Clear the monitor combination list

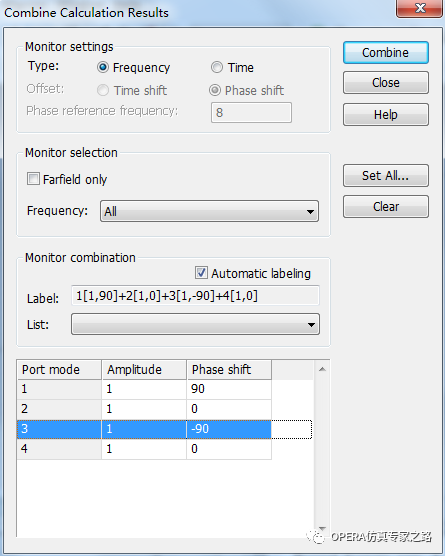pyautogui.click(x=385, y=206)
